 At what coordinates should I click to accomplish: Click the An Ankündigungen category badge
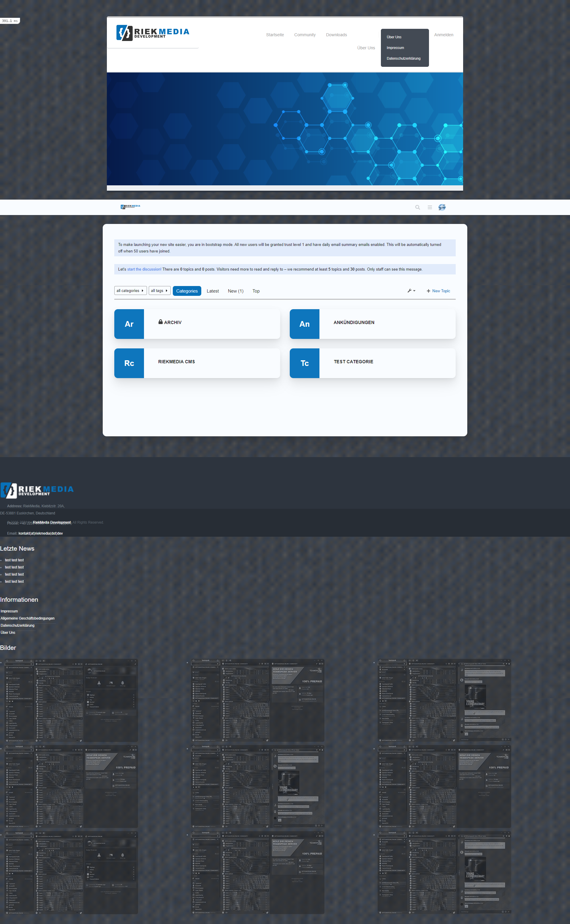[304, 324]
